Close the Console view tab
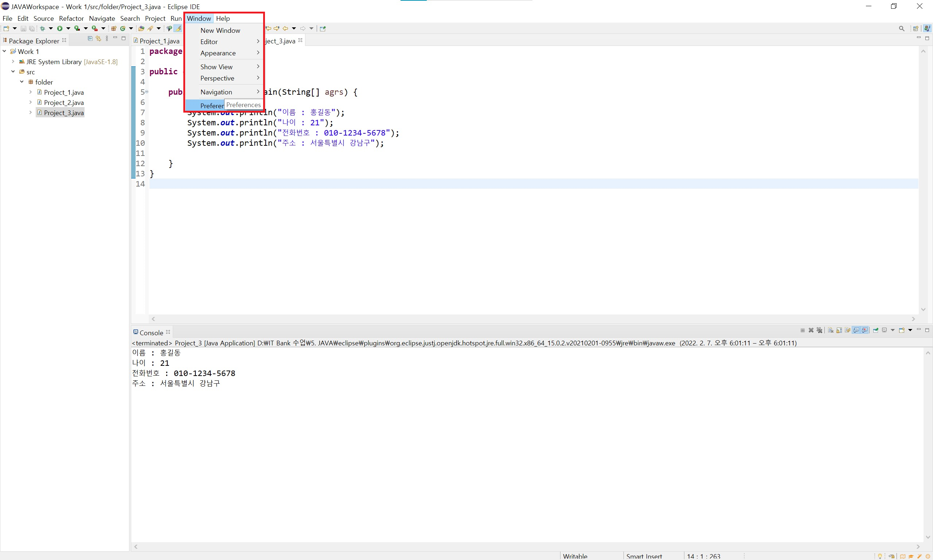Screen dimensions: 933x560 click(x=168, y=332)
